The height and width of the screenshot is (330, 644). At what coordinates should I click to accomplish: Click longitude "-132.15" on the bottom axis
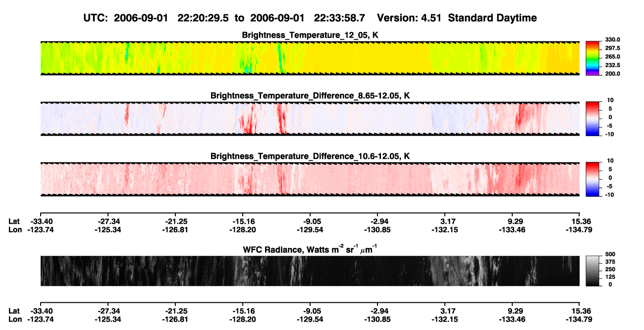446,319
